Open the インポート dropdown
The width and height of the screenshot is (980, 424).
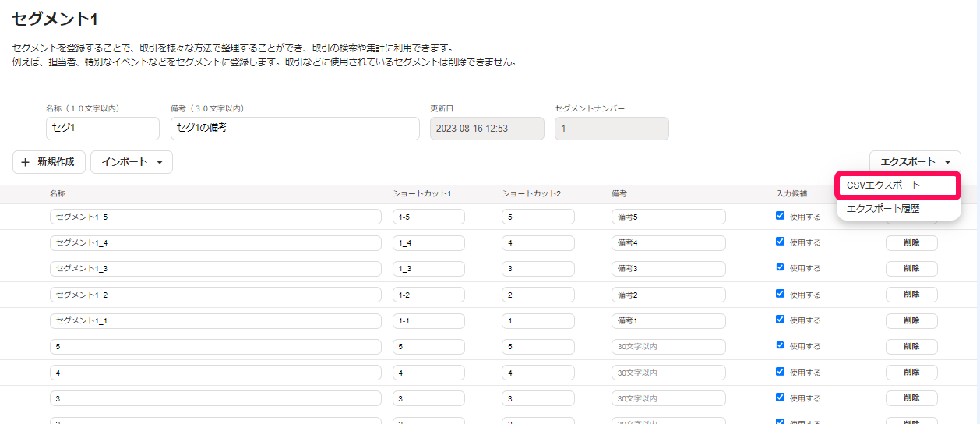pos(132,162)
